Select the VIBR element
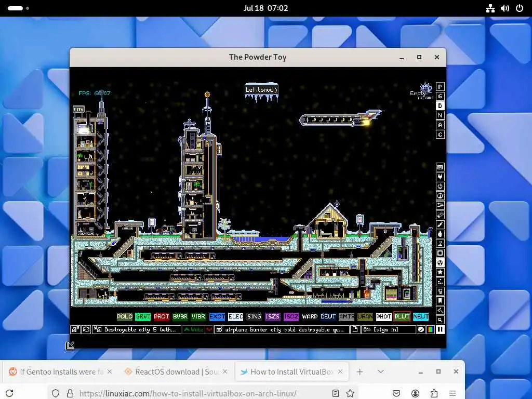 (x=198, y=316)
